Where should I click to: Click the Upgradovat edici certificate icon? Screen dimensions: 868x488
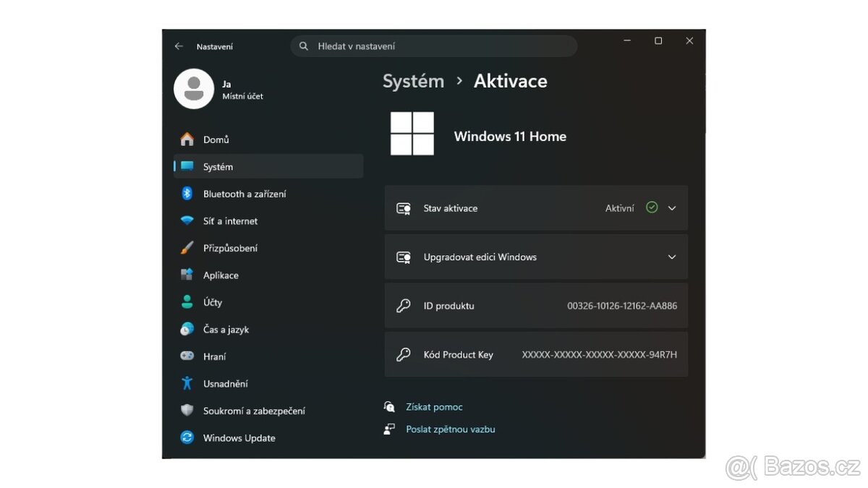tap(404, 257)
